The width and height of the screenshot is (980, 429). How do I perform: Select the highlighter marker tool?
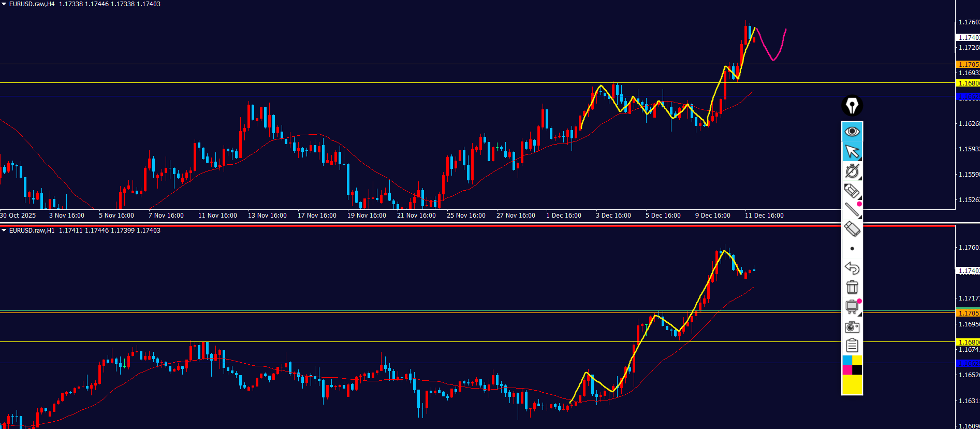(852, 191)
